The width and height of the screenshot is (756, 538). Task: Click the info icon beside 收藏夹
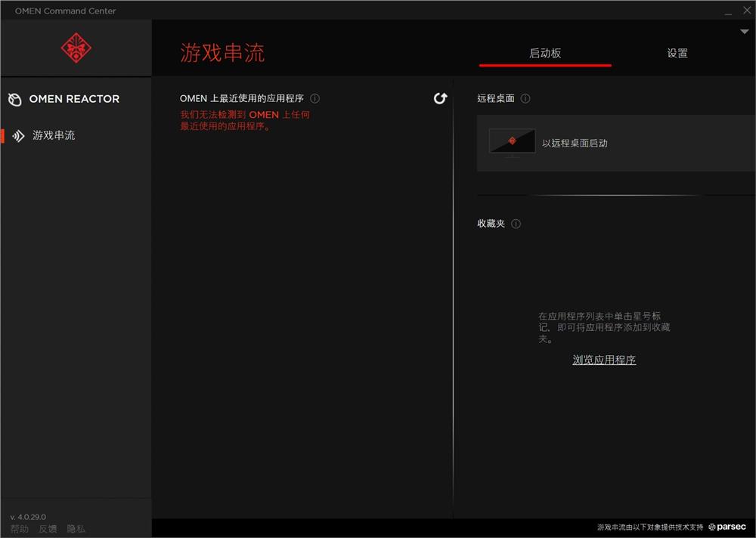(516, 224)
